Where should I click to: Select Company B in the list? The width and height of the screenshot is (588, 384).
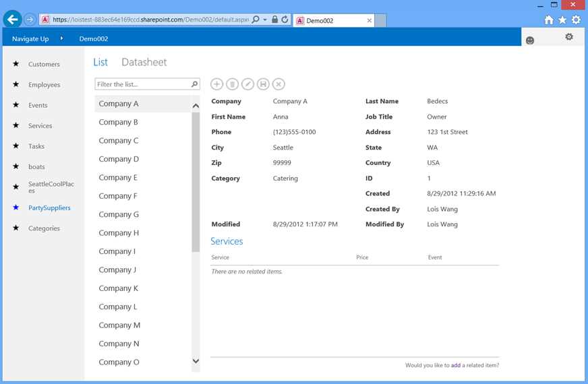coord(143,122)
